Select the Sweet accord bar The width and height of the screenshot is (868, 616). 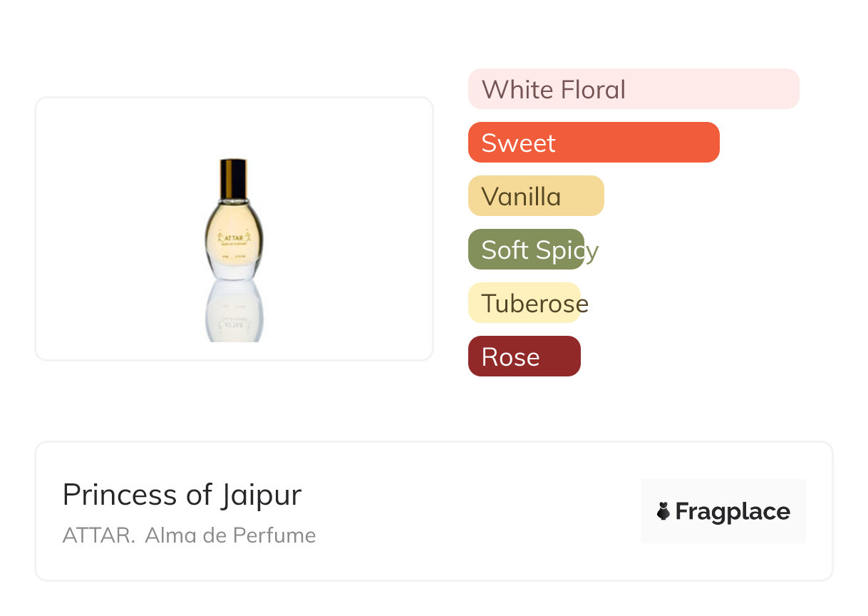(593, 143)
